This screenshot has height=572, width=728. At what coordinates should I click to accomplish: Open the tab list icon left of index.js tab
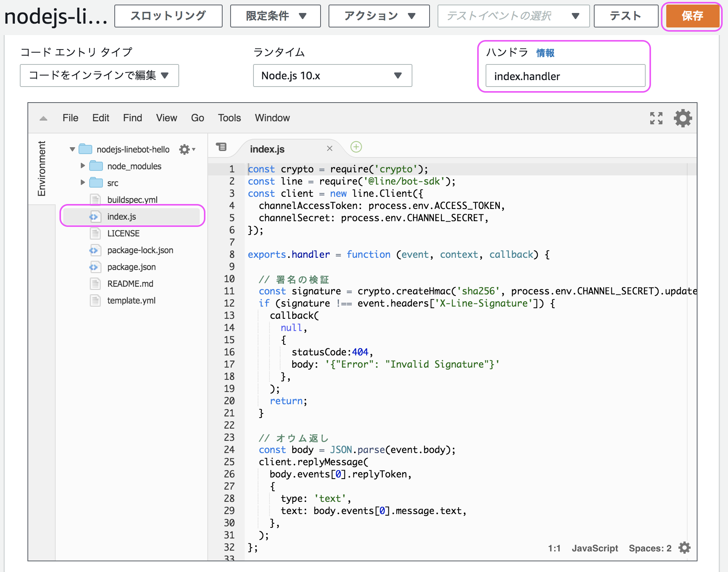tap(222, 147)
